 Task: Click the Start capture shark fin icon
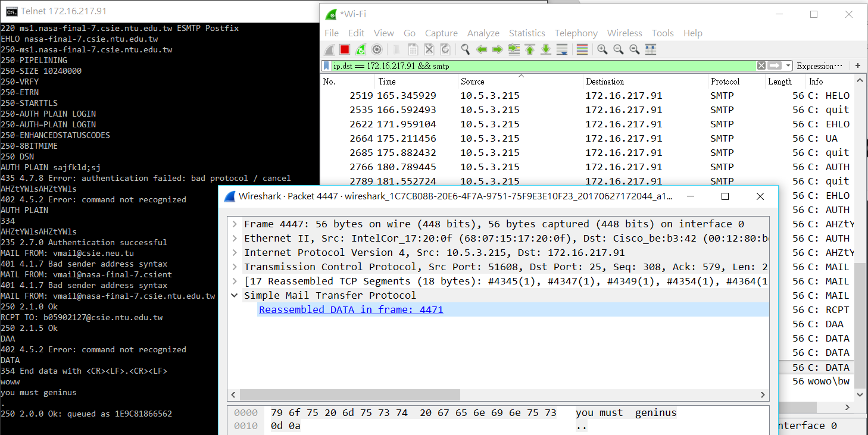click(329, 49)
